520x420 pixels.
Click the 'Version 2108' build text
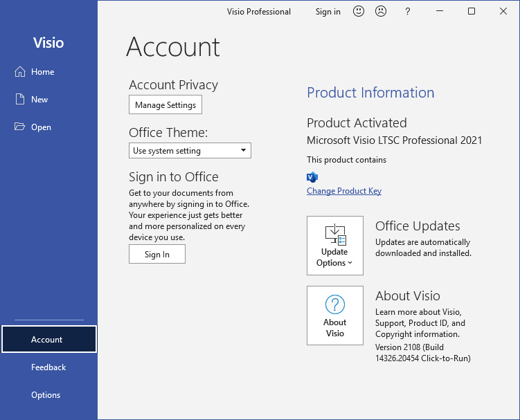point(423,353)
